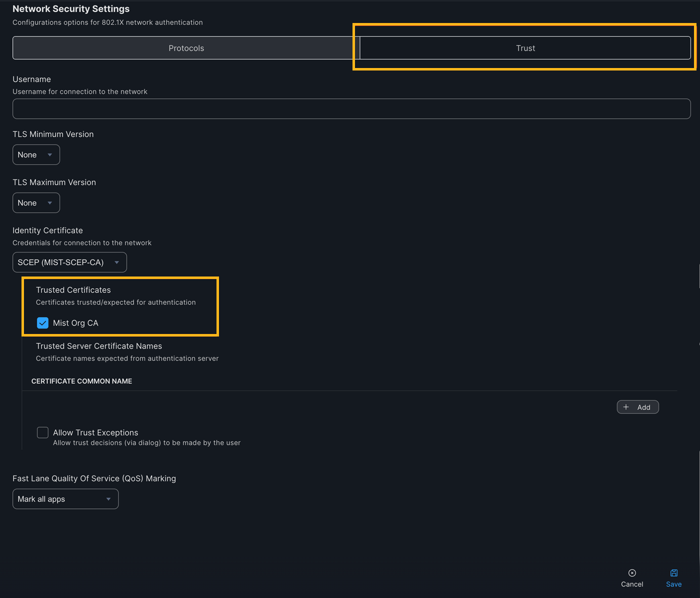The image size is (700, 598).
Task: Click the Save text label
Action: tap(673, 584)
